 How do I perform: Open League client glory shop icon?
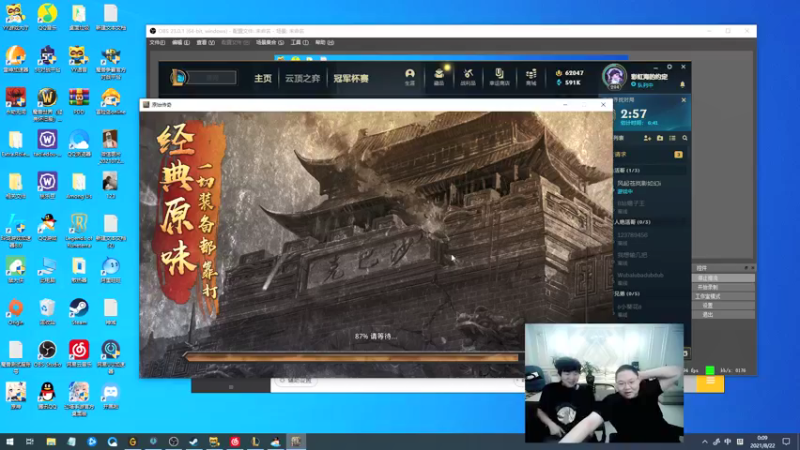[x=499, y=77]
